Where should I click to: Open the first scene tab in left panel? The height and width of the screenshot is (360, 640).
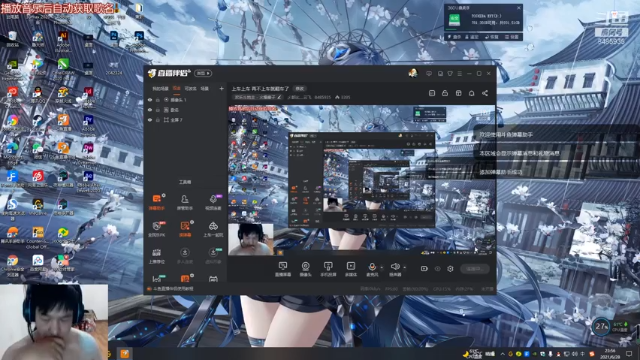click(160, 89)
